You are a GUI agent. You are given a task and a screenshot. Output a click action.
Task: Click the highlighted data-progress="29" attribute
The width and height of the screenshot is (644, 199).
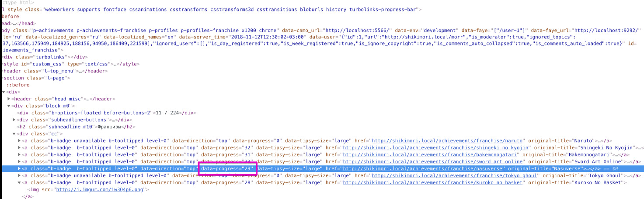click(x=227, y=169)
